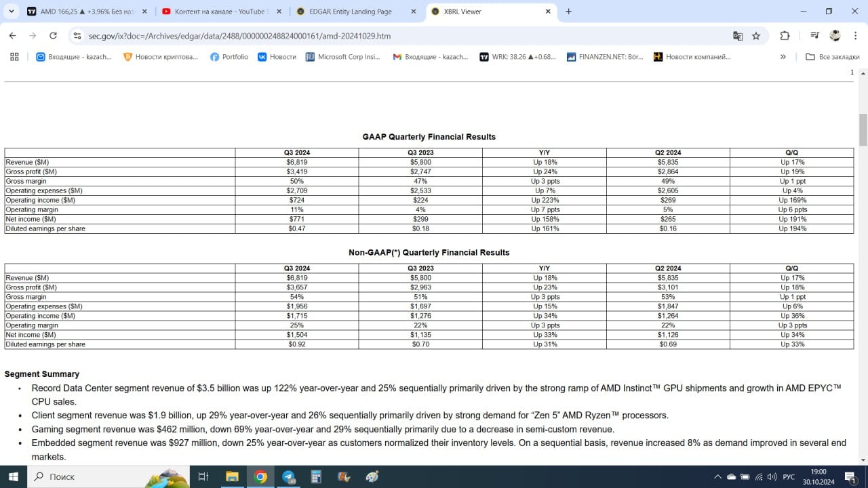This screenshot has height=488, width=868.
Task: Open FINANZEN.NET bookmark
Action: click(605, 57)
